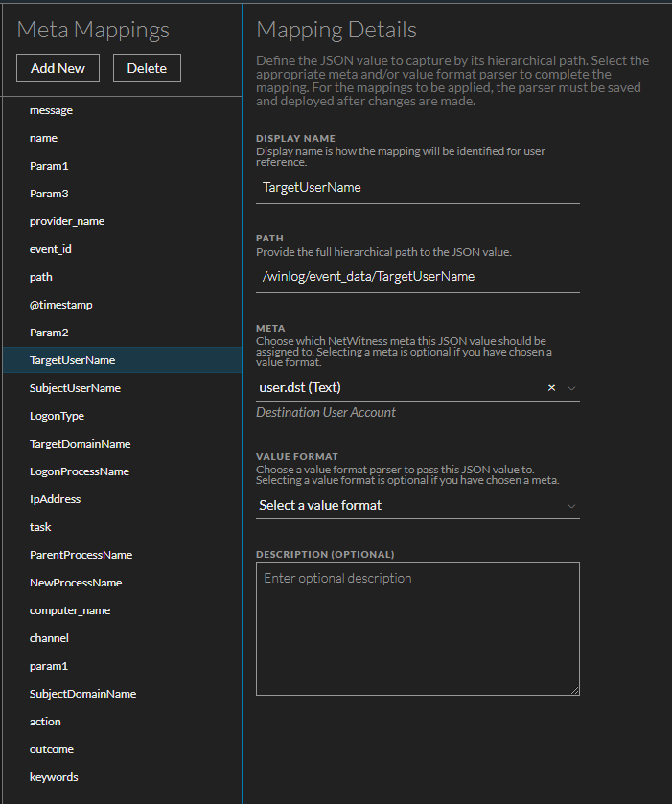
Task: Expand the Meta dropdown chevron
Action: (571, 388)
